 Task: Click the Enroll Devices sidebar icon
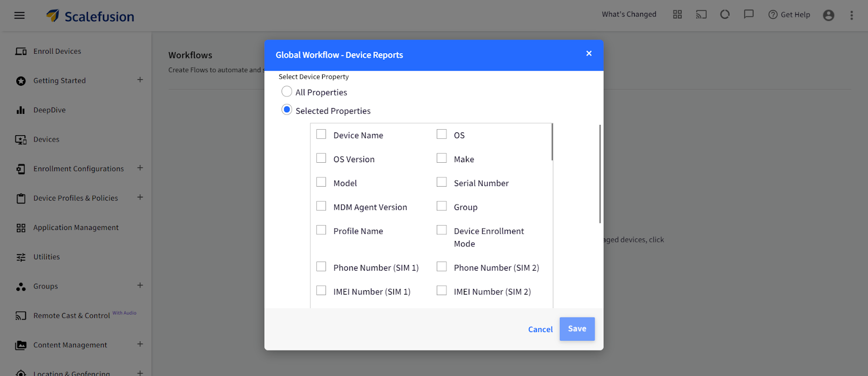coord(21,52)
